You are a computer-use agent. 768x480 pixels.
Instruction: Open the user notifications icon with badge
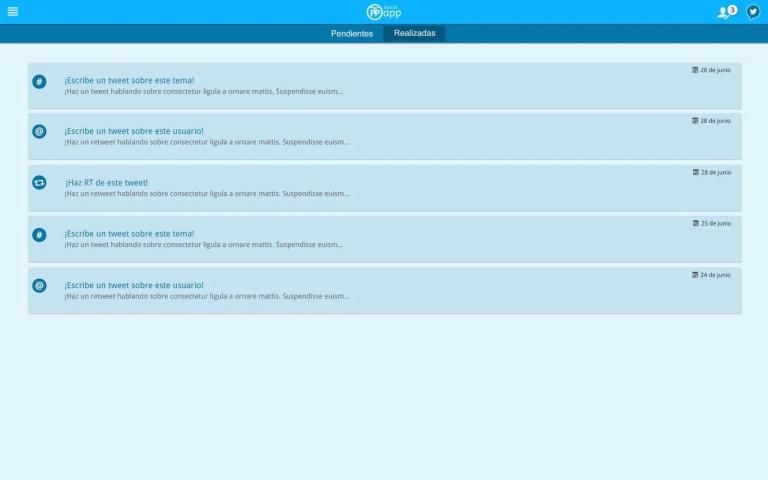(726, 12)
